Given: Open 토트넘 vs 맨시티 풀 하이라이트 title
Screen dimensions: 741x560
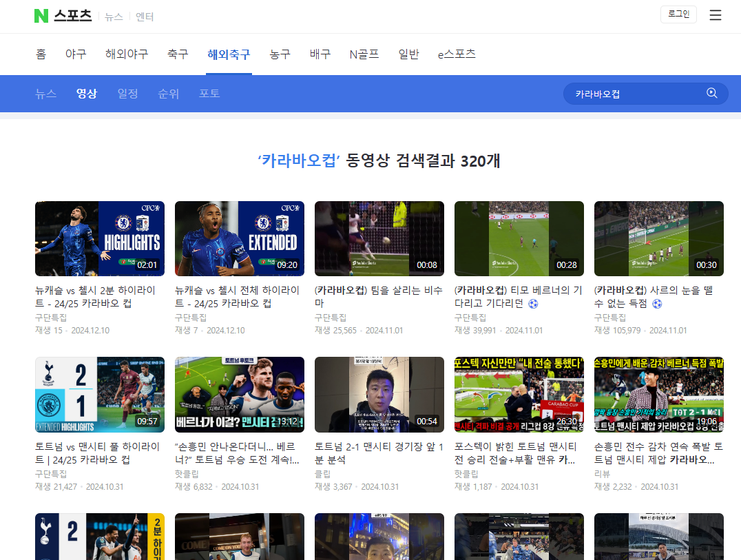Looking at the screenshot, I should [x=97, y=453].
